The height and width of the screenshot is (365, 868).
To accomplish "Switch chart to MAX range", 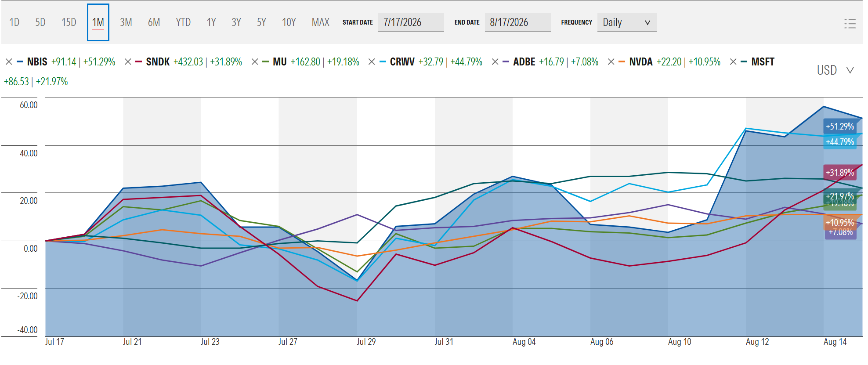I will point(321,22).
